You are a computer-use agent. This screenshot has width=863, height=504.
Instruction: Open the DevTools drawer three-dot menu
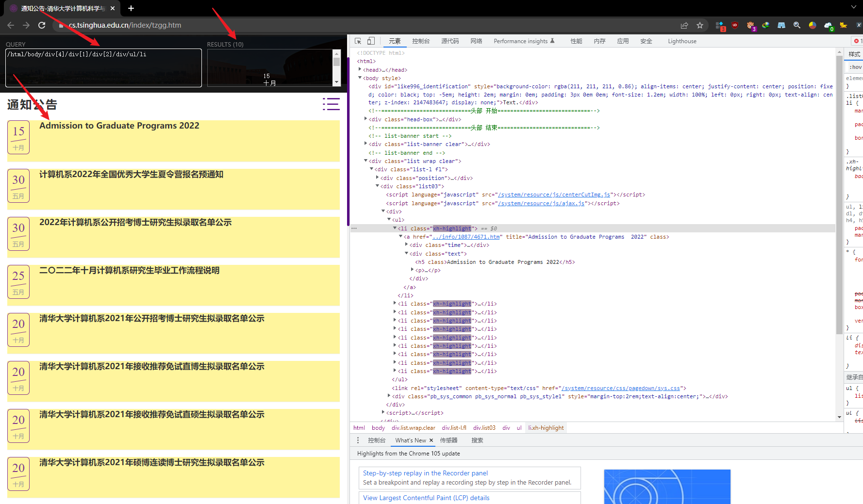(x=358, y=440)
